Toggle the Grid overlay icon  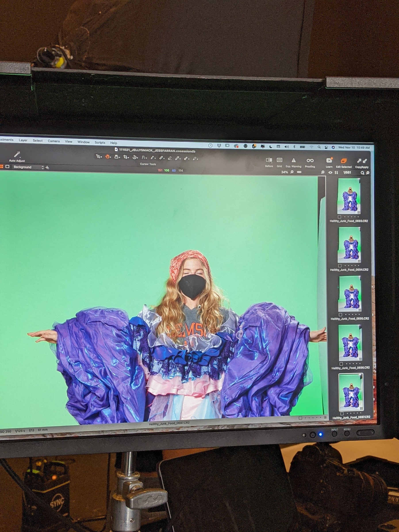279,160
